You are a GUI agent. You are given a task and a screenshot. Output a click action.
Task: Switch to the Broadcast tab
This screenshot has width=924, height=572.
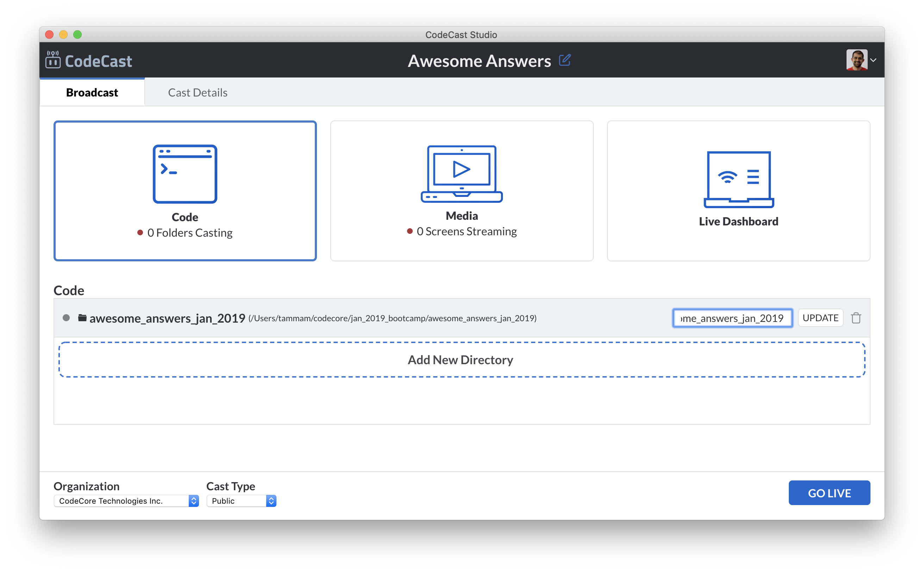click(x=92, y=92)
